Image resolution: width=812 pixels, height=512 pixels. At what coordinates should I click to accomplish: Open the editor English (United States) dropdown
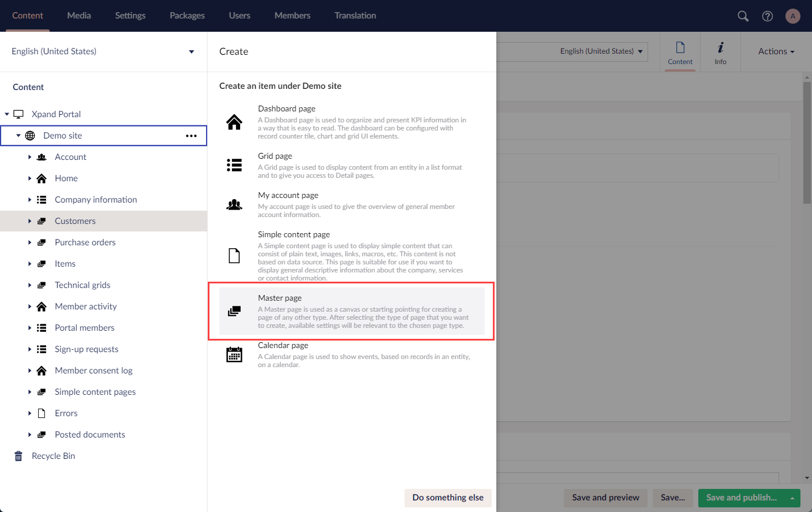601,51
